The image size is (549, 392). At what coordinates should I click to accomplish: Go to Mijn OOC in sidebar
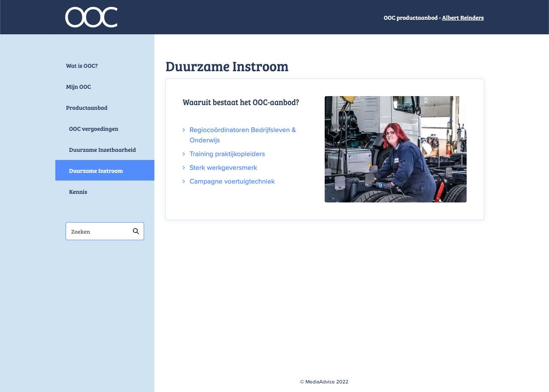(78, 87)
